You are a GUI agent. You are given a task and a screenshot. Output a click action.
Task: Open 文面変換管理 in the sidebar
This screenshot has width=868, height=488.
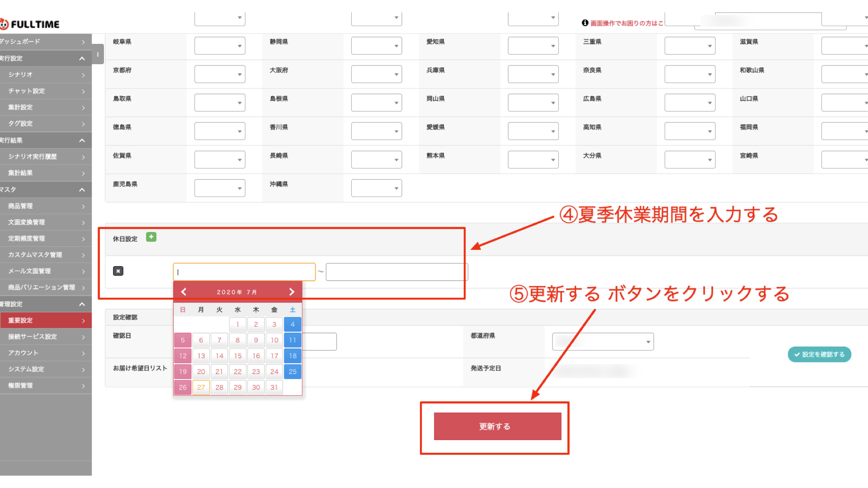(46, 222)
